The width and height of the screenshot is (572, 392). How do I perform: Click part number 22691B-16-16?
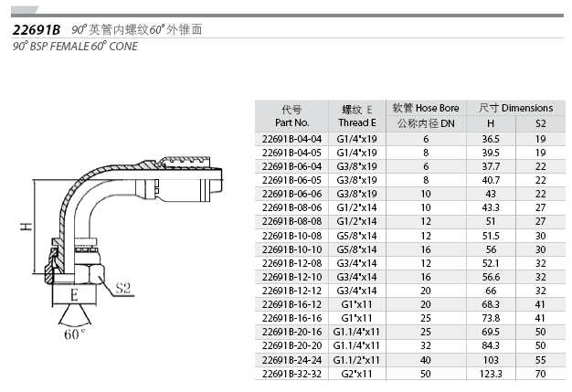[x=291, y=318]
